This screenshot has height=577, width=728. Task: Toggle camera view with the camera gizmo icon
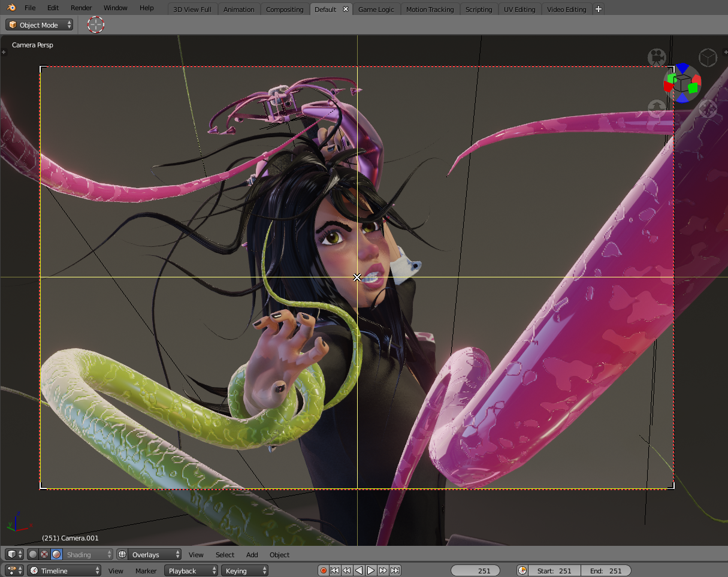657,58
